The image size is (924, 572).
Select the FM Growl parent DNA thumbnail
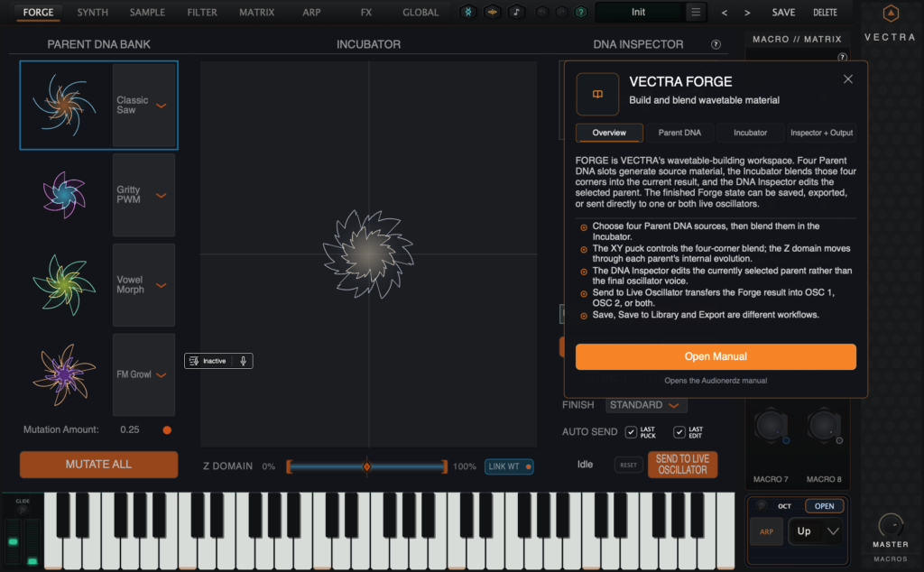click(x=64, y=374)
